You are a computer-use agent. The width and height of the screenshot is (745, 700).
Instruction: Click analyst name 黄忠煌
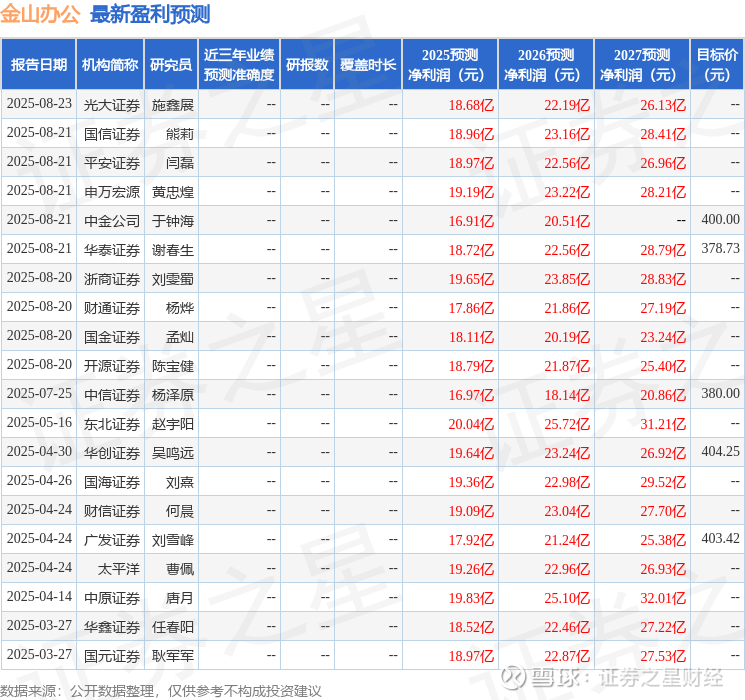tap(173, 192)
